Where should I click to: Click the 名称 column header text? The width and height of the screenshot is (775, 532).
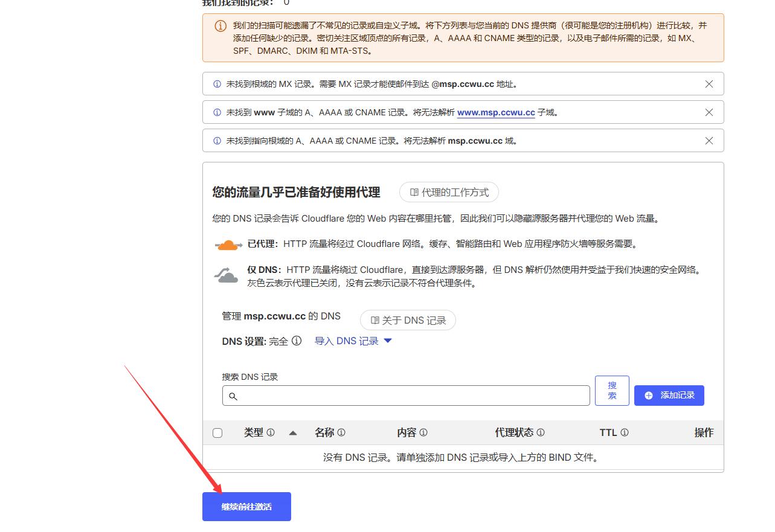324,432
